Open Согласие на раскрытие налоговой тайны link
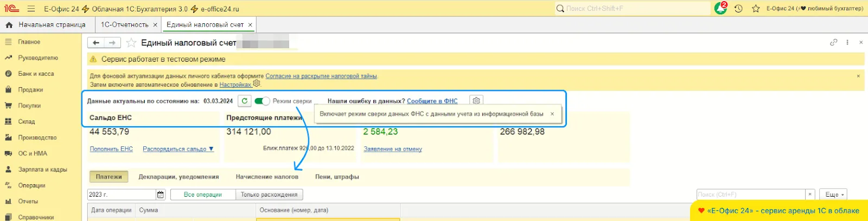Viewport: 868px width, 221px height. [x=321, y=76]
